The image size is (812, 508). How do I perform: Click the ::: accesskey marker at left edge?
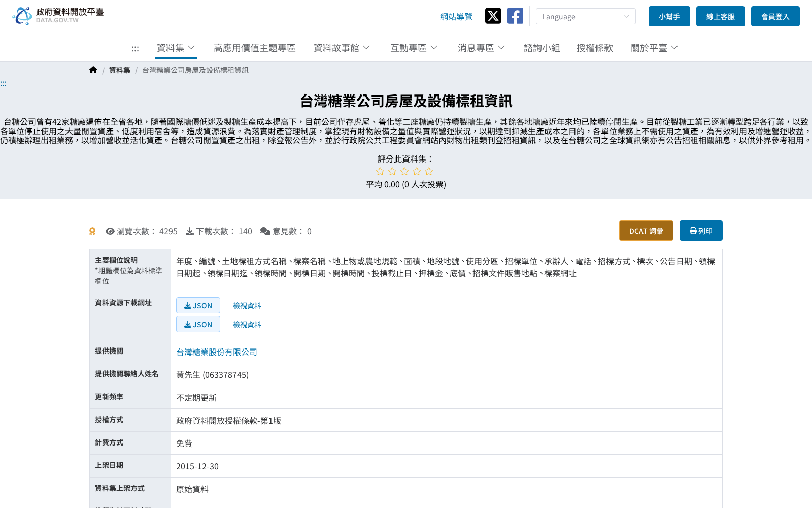(x=3, y=83)
